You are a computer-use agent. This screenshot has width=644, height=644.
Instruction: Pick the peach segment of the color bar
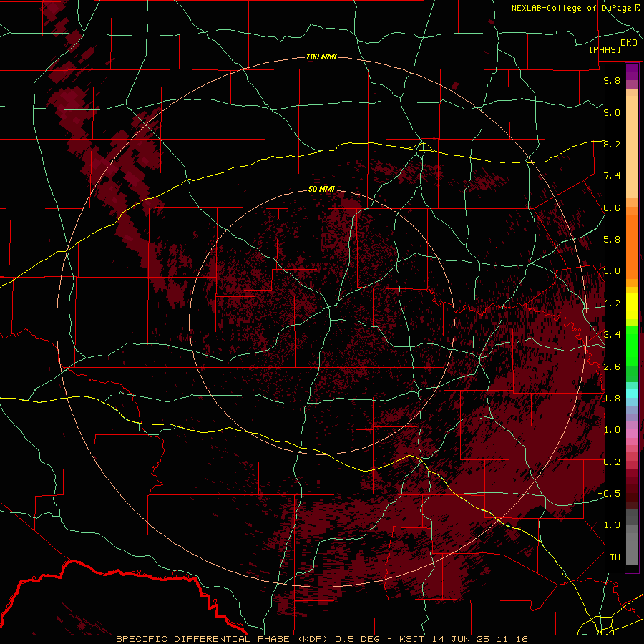point(632,144)
